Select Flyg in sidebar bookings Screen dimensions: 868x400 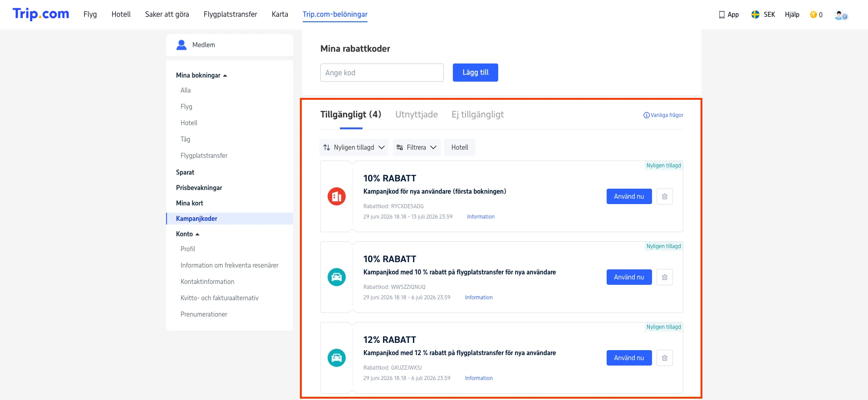(186, 107)
